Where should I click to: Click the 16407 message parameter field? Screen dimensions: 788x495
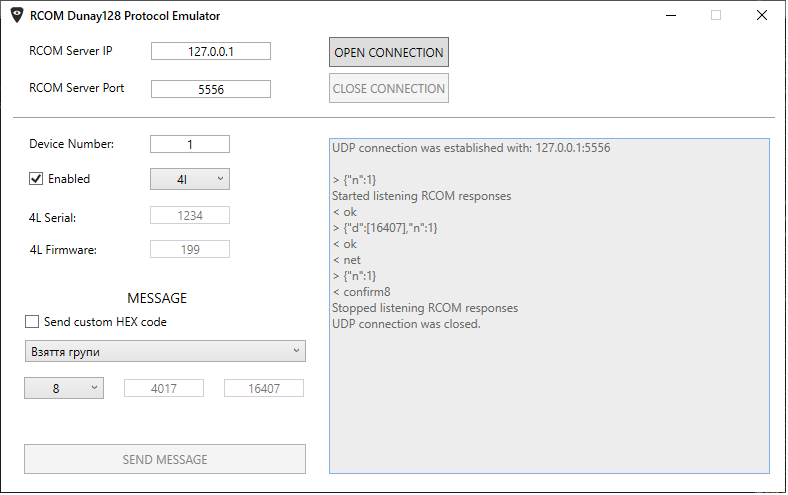click(264, 388)
